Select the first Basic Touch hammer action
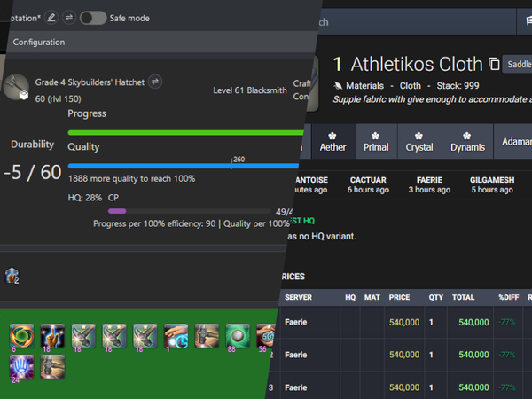Viewport: 532px width, 399px height. click(83, 336)
